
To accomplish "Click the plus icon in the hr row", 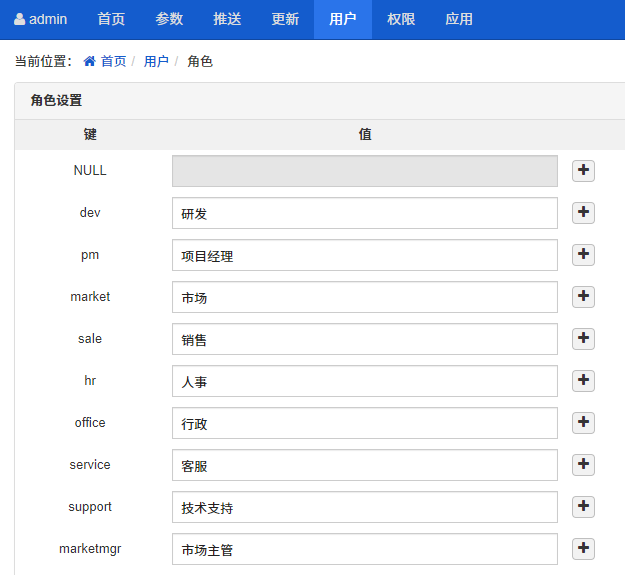I will tap(583, 381).
